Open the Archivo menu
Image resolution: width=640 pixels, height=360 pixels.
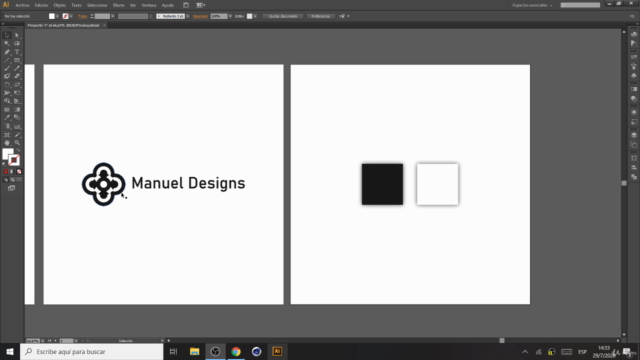pos(22,5)
